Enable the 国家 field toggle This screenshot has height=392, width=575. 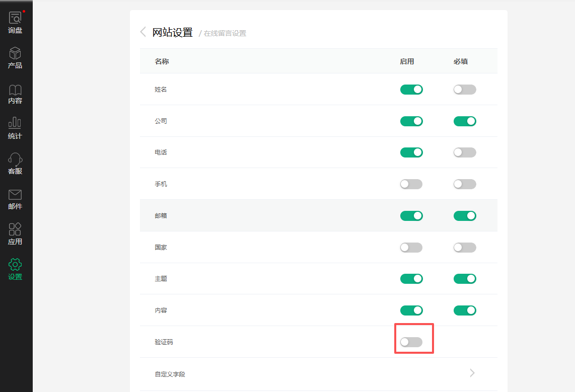[411, 248]
